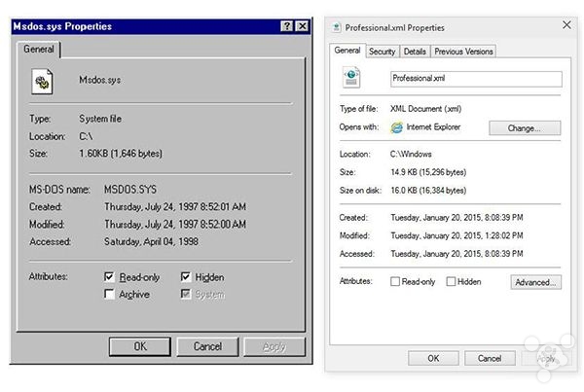Click the title bar icon of Professional.xml Properties

tap(337, 27)
